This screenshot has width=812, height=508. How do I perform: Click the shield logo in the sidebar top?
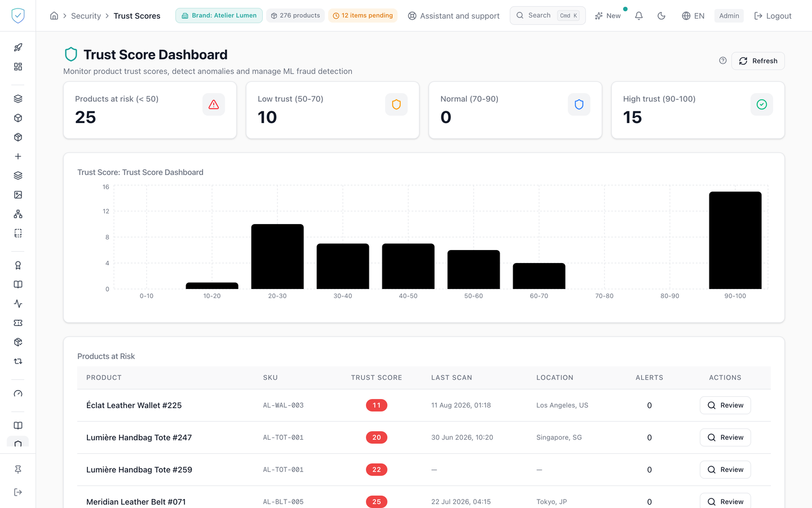[x=18, y=16]
